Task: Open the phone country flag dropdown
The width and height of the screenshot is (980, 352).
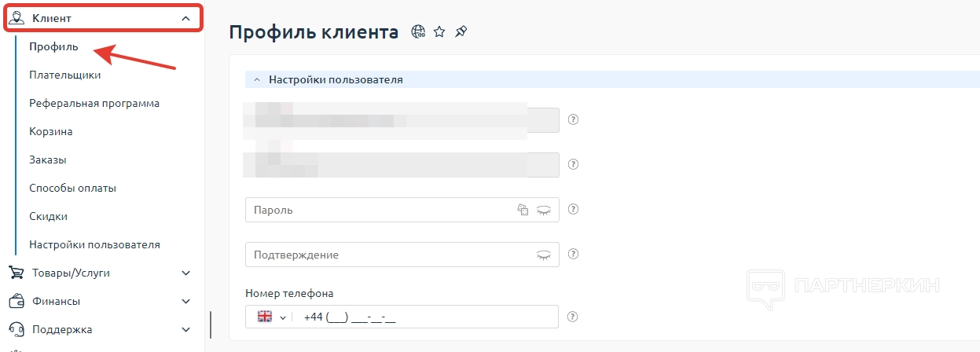Action: (x=271, y=317)
